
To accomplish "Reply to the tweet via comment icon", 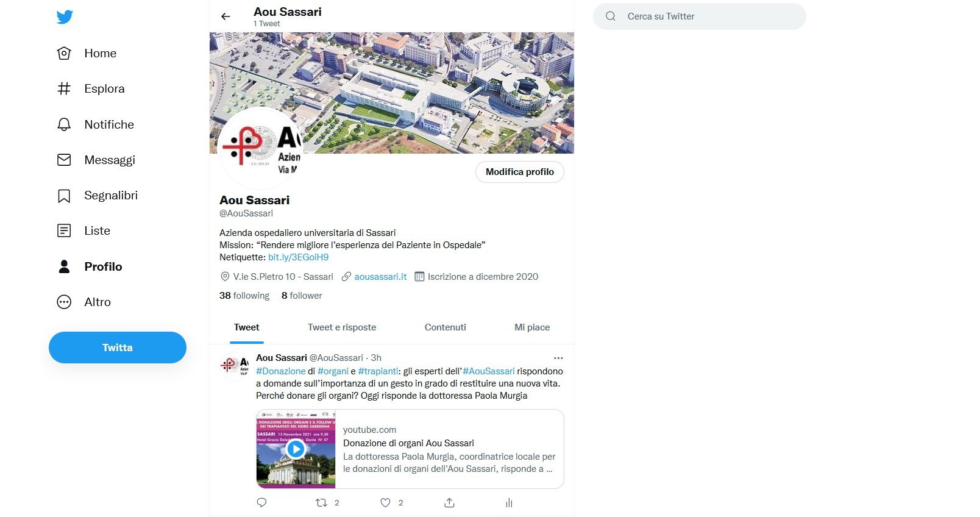I will [261, 502].
